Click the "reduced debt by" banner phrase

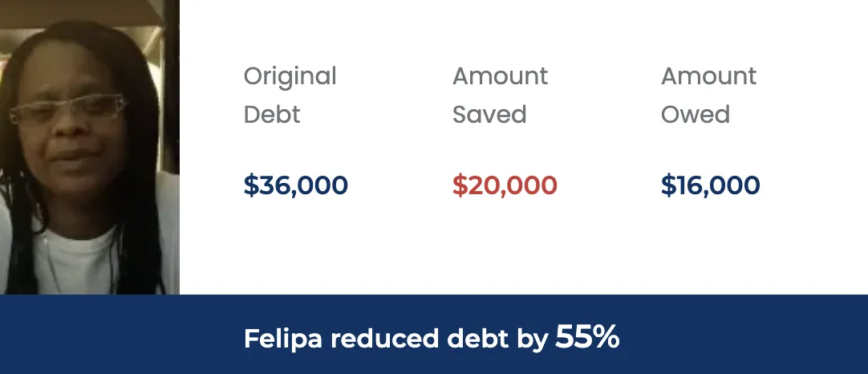[440, 339]
